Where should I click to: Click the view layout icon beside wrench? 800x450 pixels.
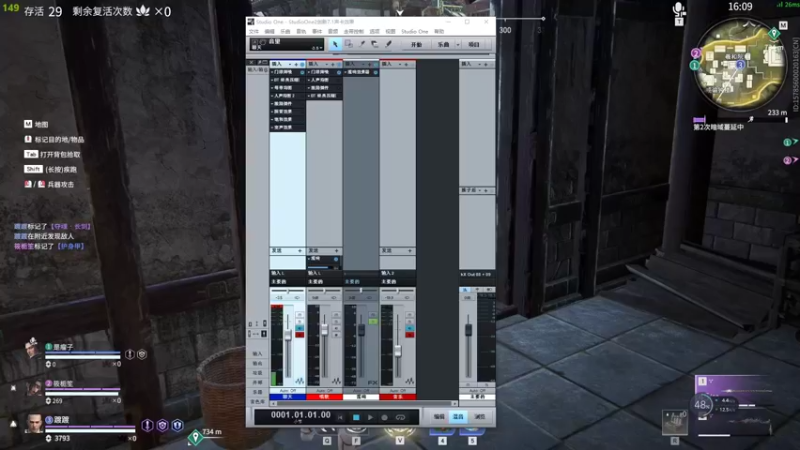pos(264,62)
